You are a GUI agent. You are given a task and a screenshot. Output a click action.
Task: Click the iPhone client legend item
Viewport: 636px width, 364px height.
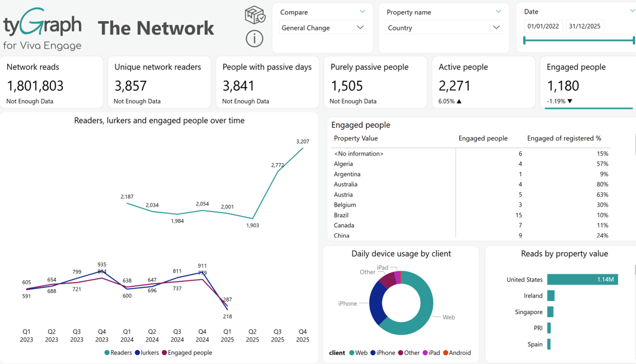[x=382, y=353]
